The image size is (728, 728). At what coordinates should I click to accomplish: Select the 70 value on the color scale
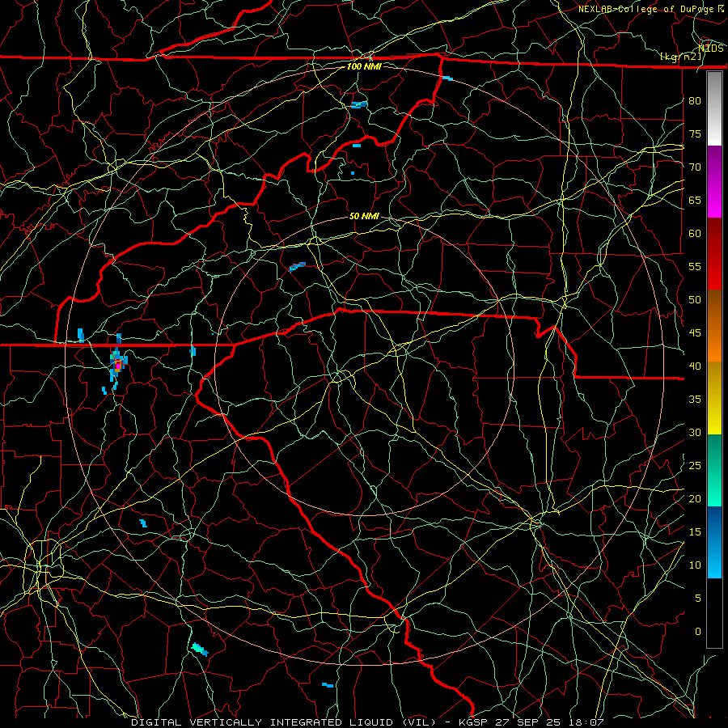[695, 167]
